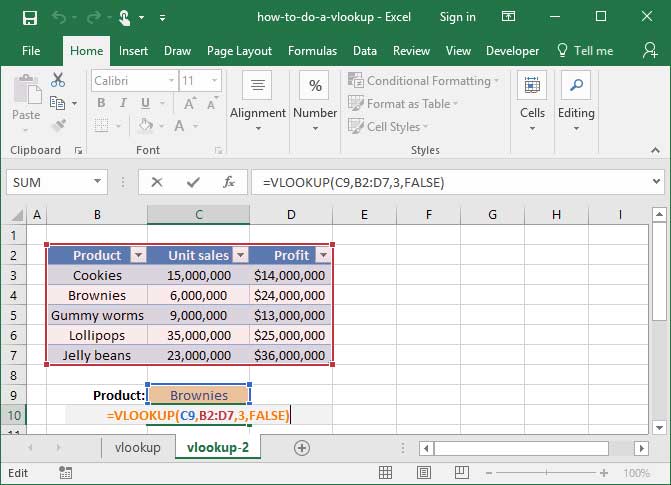Screen dimensions: 671x485
Task: Click the Font Color A button
Action: 179,126
